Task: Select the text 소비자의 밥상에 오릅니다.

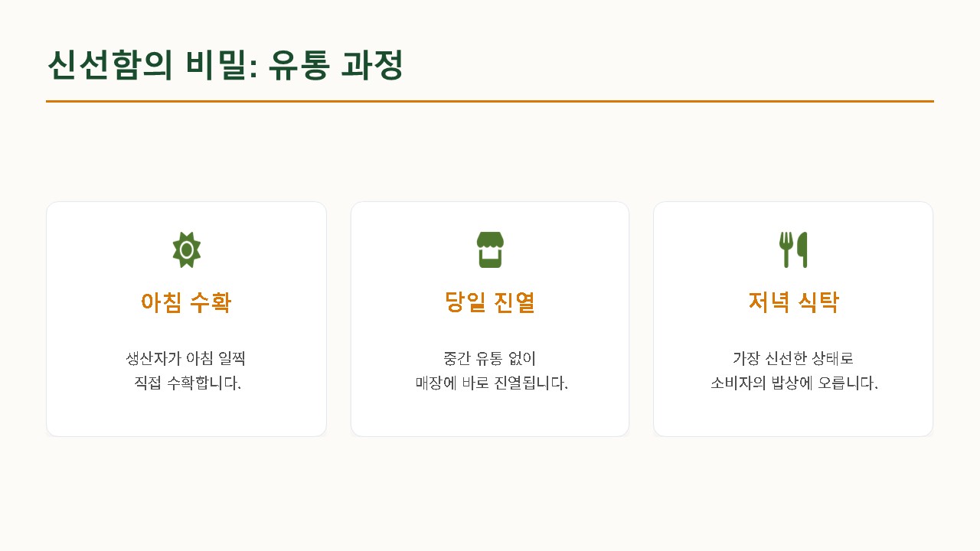Action: (x=794, y=383)
